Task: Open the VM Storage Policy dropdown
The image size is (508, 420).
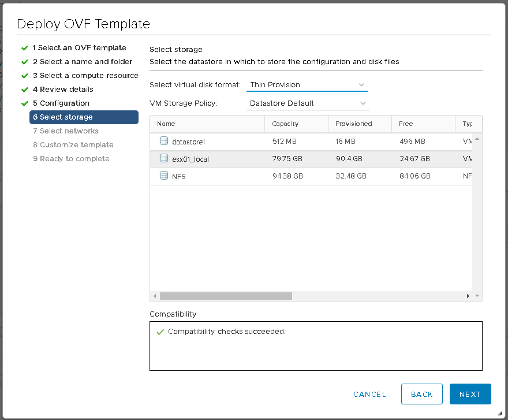Action: pos(307,103)
